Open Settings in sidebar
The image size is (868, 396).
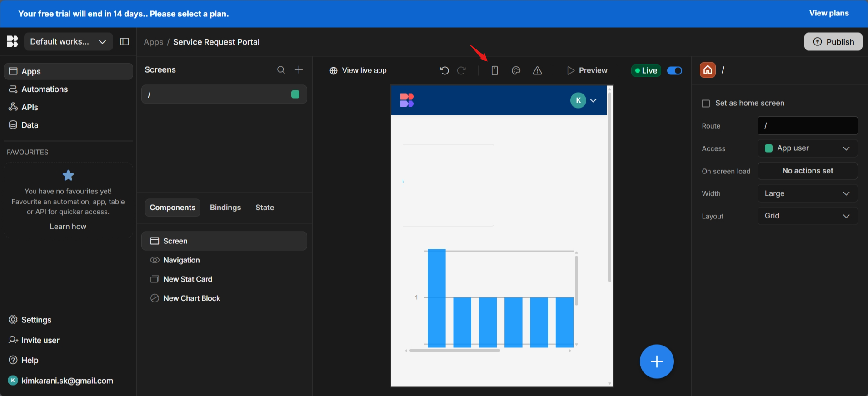[x=36, y=320]
